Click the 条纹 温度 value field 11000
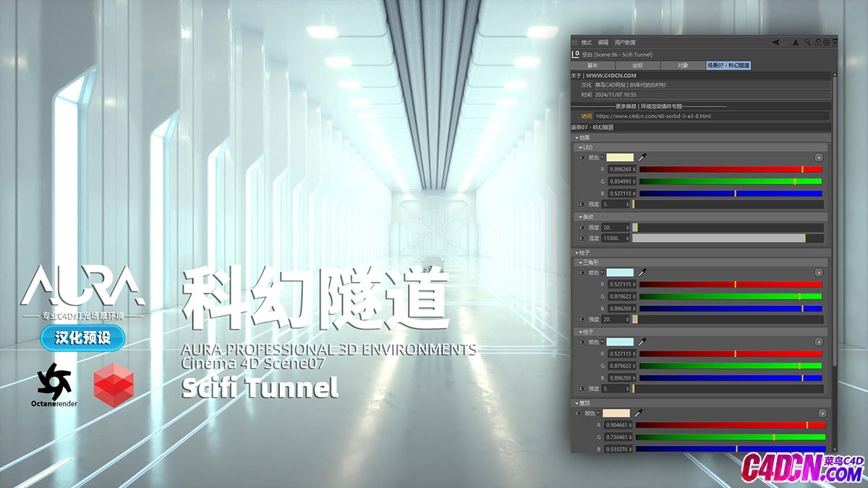Screen dimensions: 868x488 [x=616, y=238]
